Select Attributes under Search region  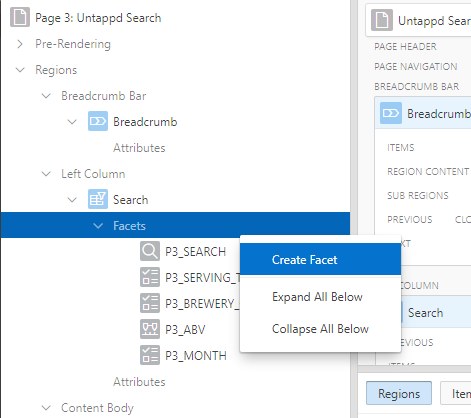coord(139,382)
